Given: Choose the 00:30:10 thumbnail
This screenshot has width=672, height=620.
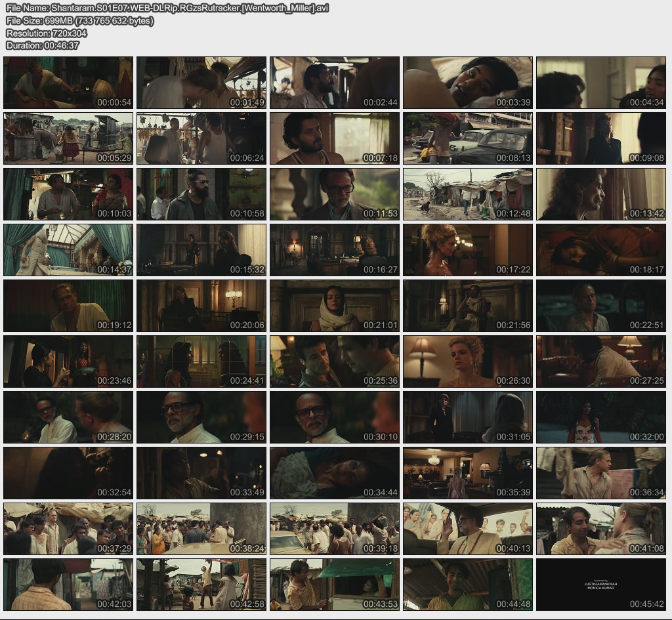Looking at the screenshot, I should tap(335, 417).
